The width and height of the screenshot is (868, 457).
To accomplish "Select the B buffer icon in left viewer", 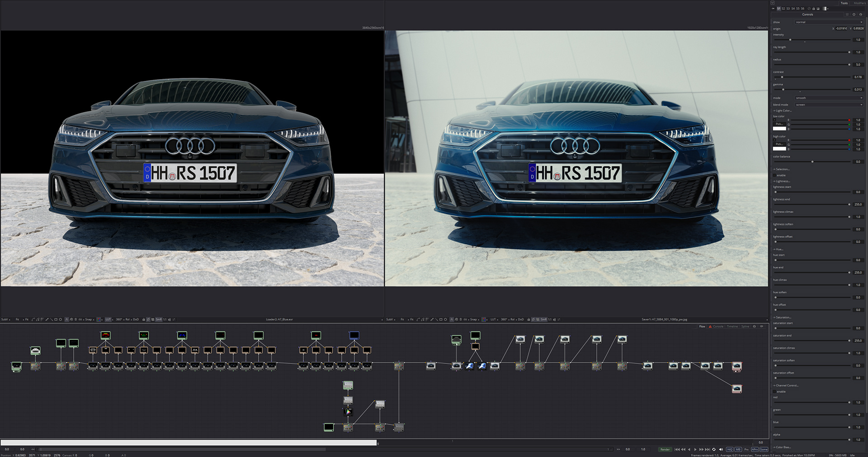I will 75,320.
